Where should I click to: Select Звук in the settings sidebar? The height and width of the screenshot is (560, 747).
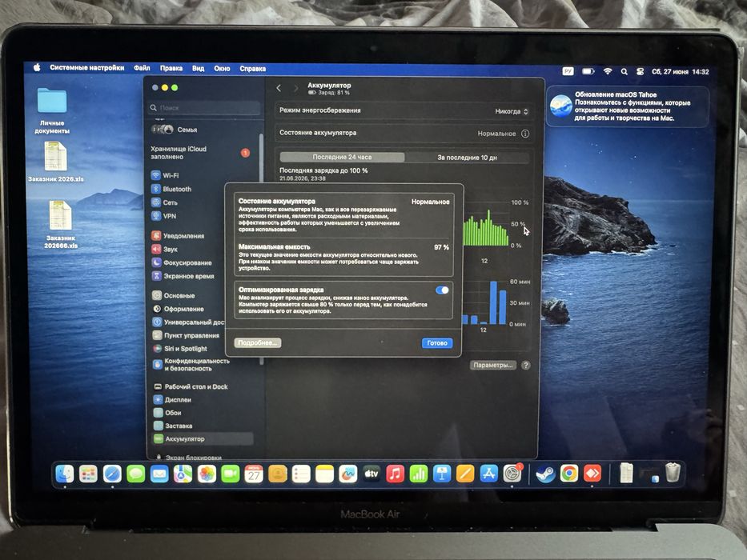tap(165, 249)
